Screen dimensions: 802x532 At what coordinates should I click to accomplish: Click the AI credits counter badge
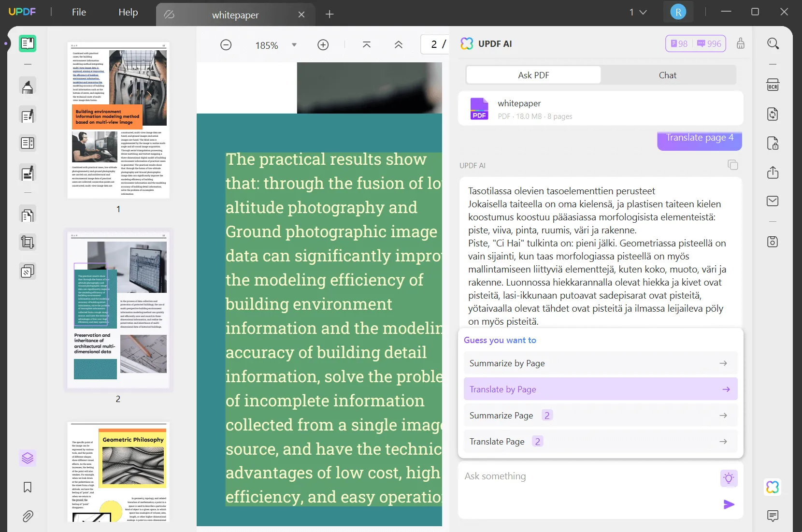tap(696, 43)
